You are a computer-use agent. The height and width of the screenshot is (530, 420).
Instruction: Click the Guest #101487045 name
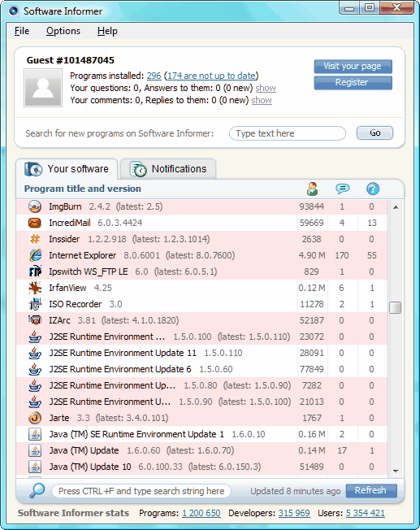(71, 60)
